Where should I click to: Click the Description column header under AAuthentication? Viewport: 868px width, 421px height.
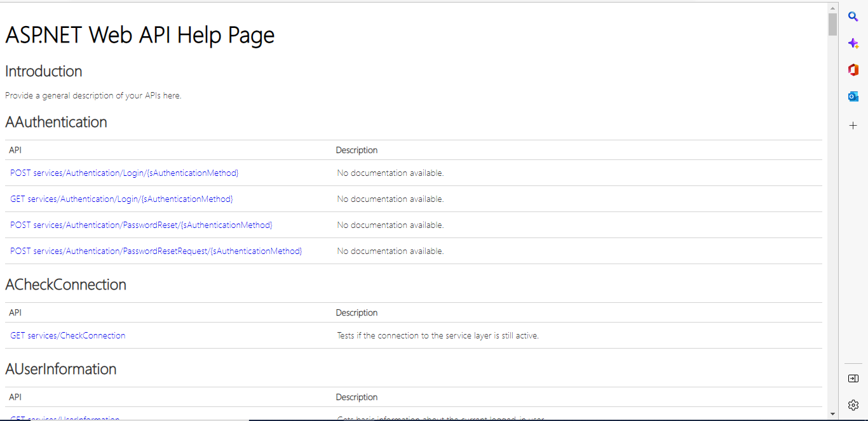point(356,150)
